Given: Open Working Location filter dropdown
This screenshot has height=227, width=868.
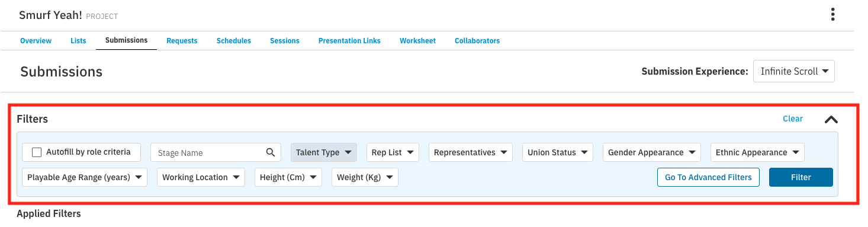Looking at the screenshot, I should pos(201,177).
